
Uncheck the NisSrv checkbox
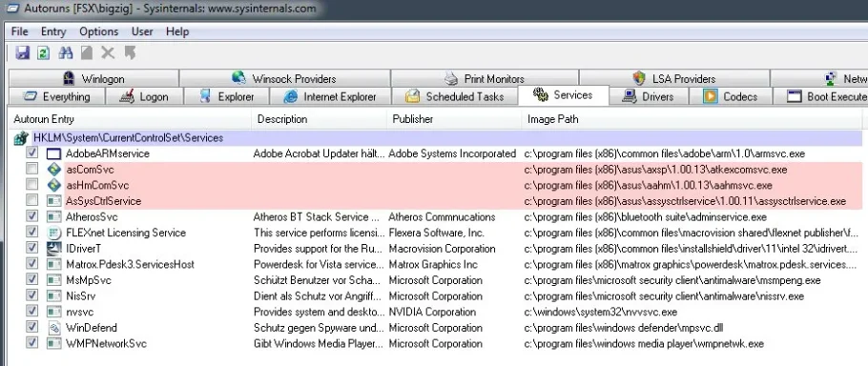click(x=32, y=295)
